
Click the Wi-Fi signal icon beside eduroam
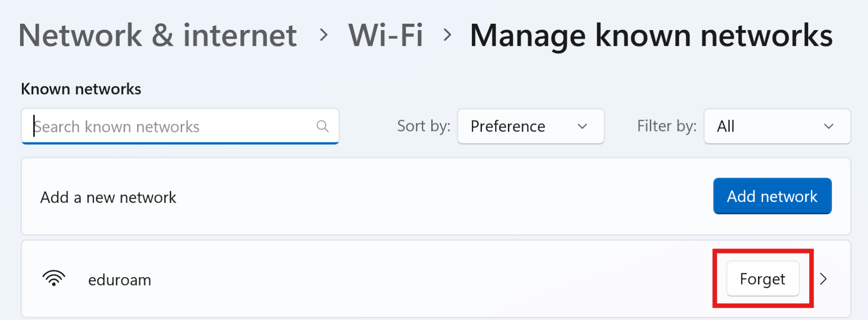54,279
